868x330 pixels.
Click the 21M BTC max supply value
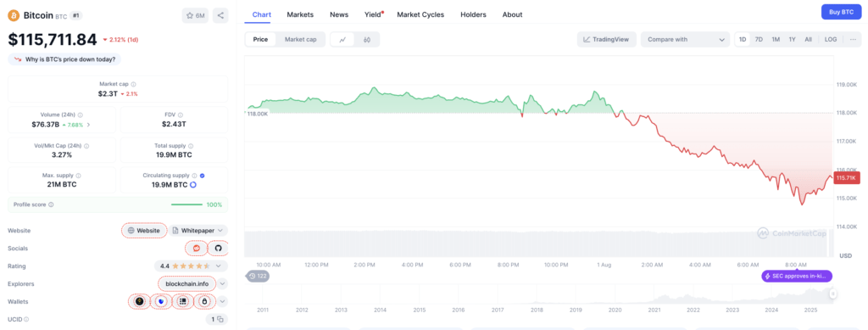[61, 184]
